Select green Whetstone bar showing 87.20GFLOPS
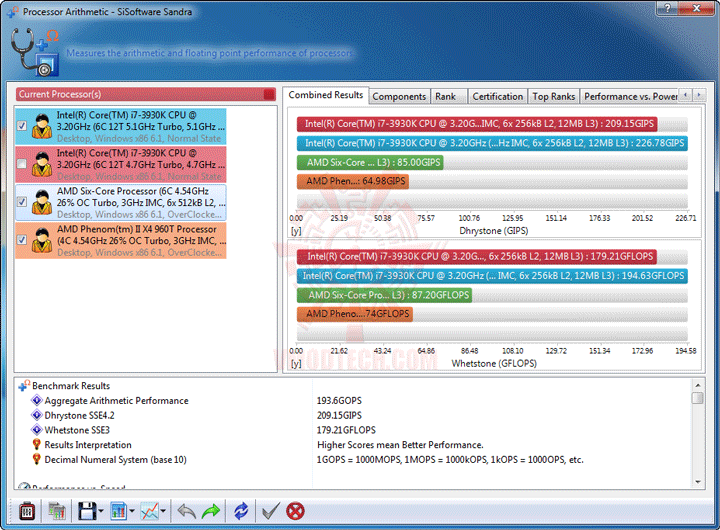This screenshot has height=530, width=720. 384,295
